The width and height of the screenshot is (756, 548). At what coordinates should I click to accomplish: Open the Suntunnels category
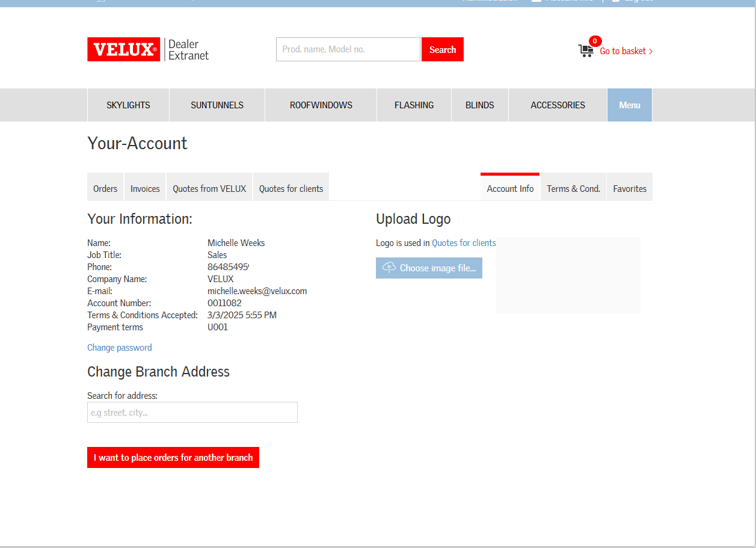point(217,105)
